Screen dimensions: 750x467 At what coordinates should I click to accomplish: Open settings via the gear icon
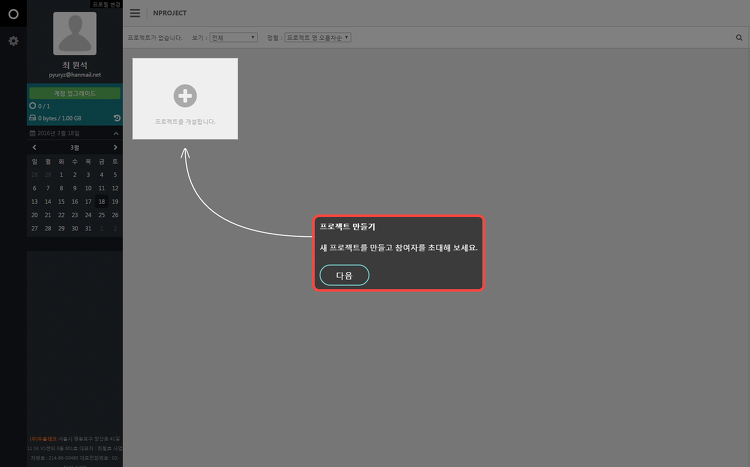point(13,41)
